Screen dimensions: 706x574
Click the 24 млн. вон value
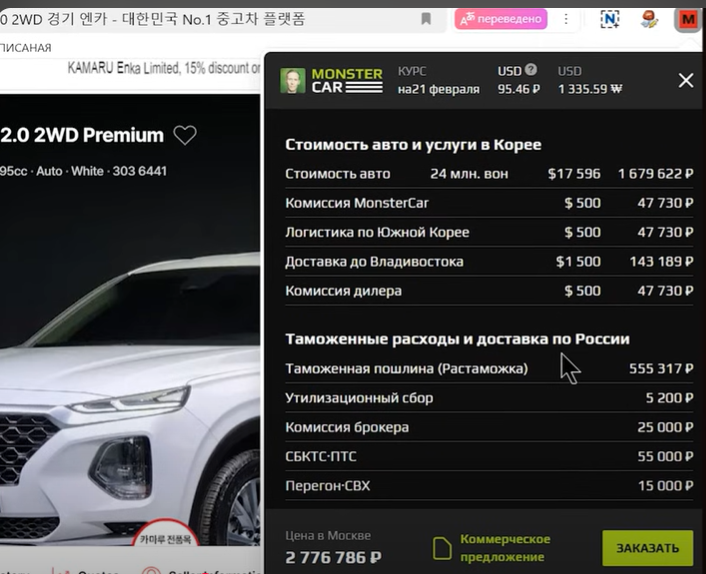click(469, 174)
